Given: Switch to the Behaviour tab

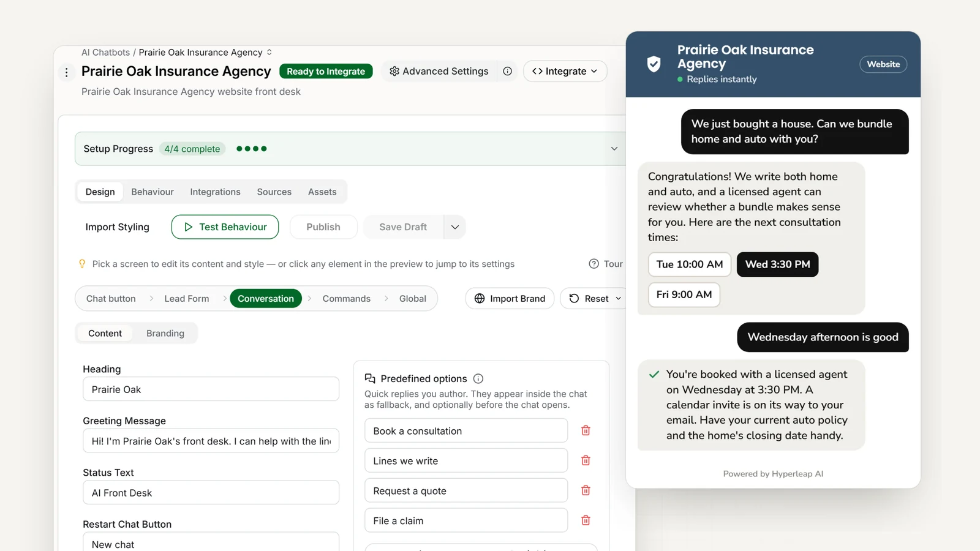Looking at the screenshot, I should point(153,192).
